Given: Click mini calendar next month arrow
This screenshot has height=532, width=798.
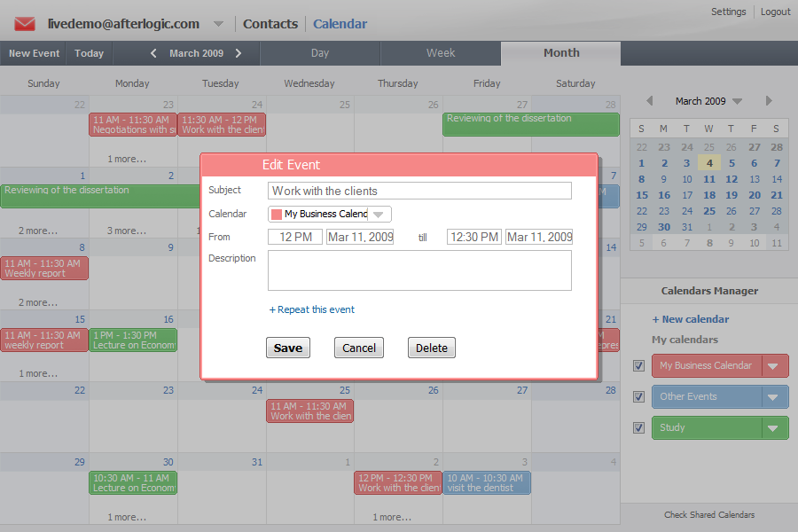Looking at the screenshot, I should (769, 101).
